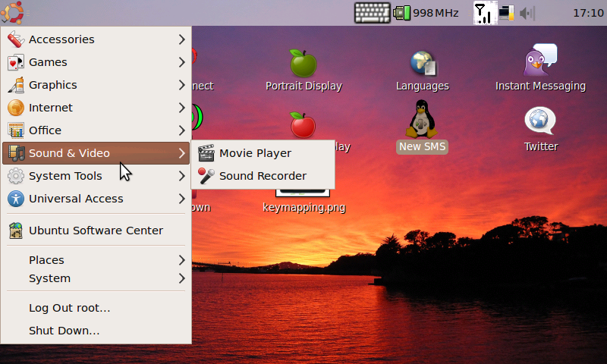The image size is (607, 364).
Task: Open Ubuntu Software Center
Action: pyautogui.click(x=96, y=231)
